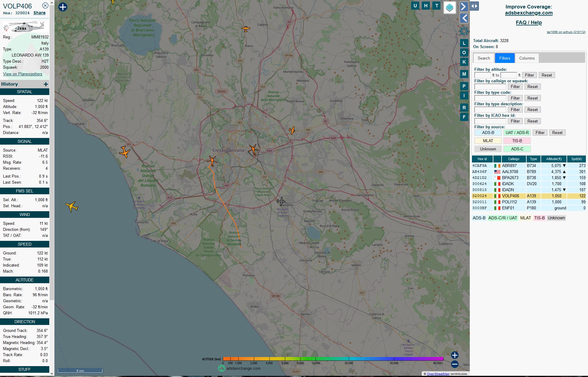This screenshot has width=588, height=377.
Task: Click the R map option button
Action: [x=464, y=108]
